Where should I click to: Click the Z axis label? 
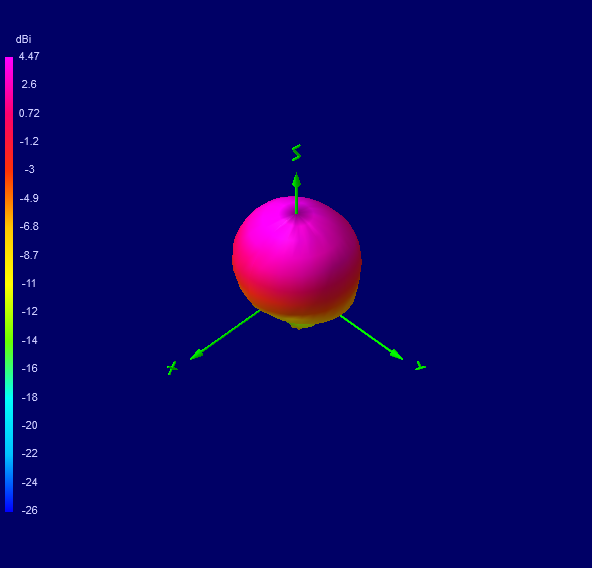pyautogui.click(x=296, y=153)
